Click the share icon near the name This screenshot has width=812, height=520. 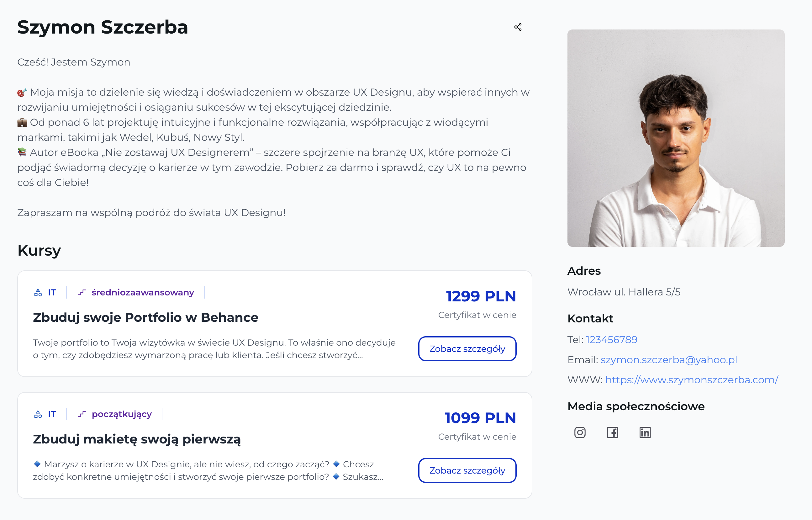click(x=518, y=27)
